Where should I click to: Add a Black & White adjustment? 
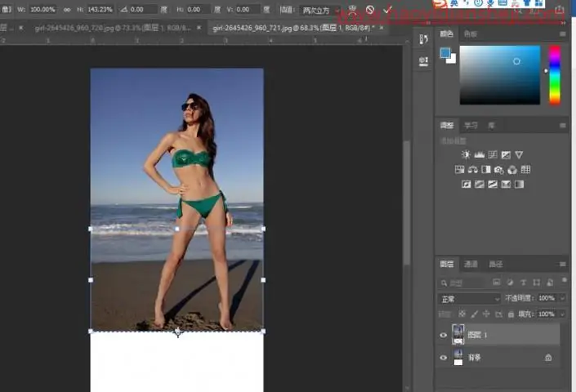(x=486, y=169)
